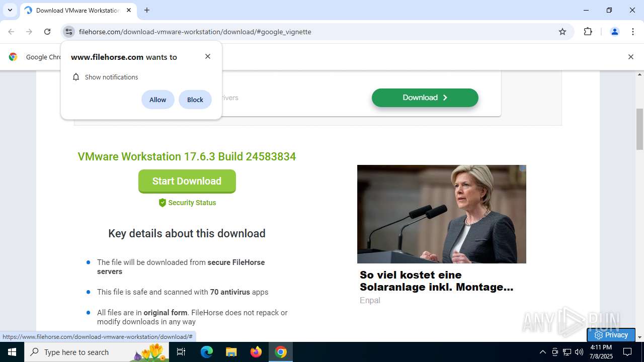Open network status tray icon
The height and width of the screenshot is (362, 644).
(x=567, y=352)
